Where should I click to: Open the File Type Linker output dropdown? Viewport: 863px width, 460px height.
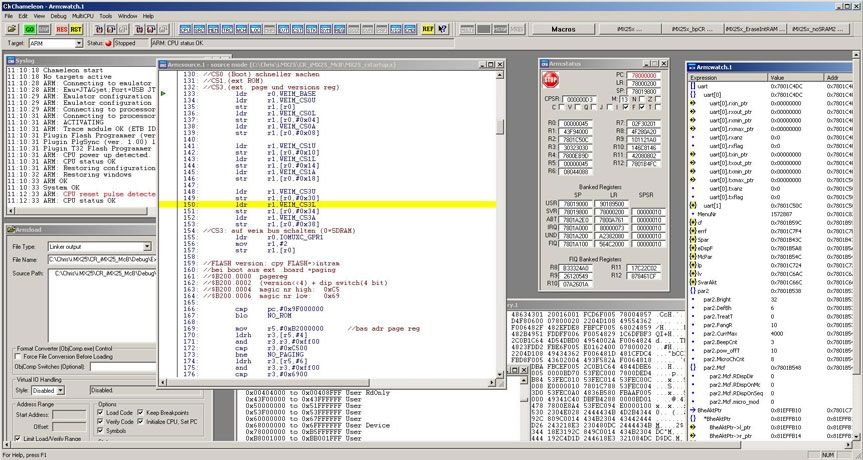(x=147, y=247)
